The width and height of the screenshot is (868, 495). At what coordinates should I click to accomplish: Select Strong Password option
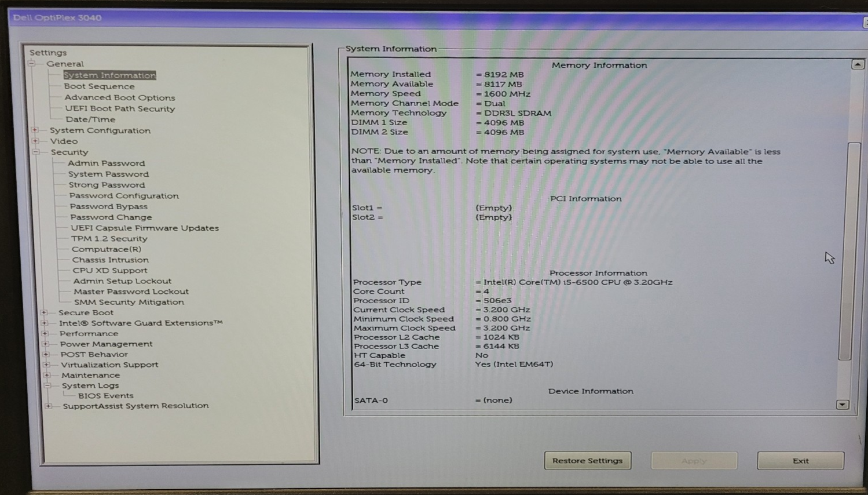107,185
